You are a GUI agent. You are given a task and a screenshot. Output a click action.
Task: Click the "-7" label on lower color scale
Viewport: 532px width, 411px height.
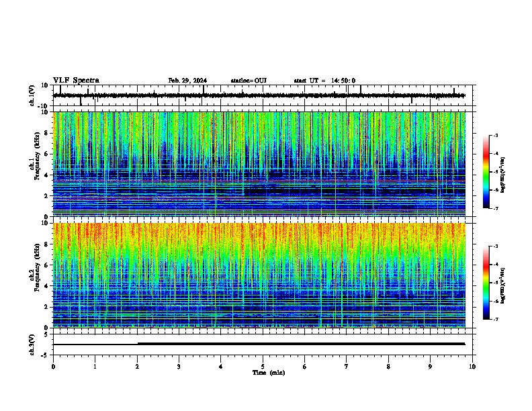tap(496, 319)
